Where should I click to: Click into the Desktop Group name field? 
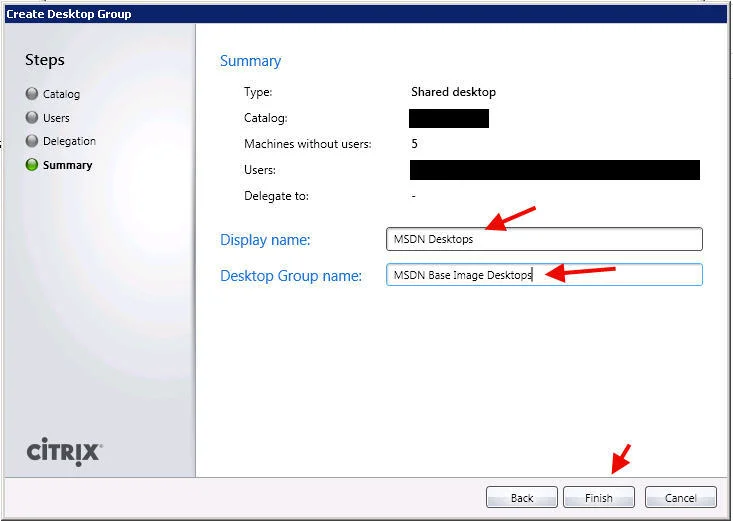[x=544, y=275]
